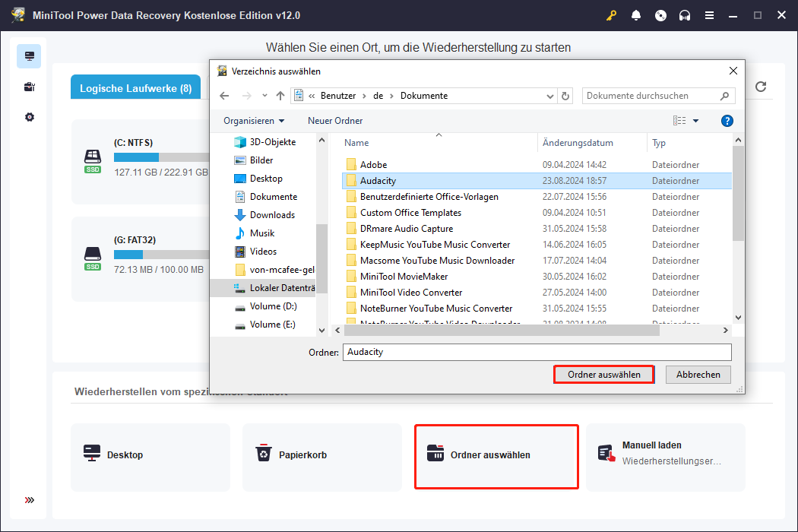798x532 pixels.
Task: Expand the address bar path dropdown
Action: (550, 96)
